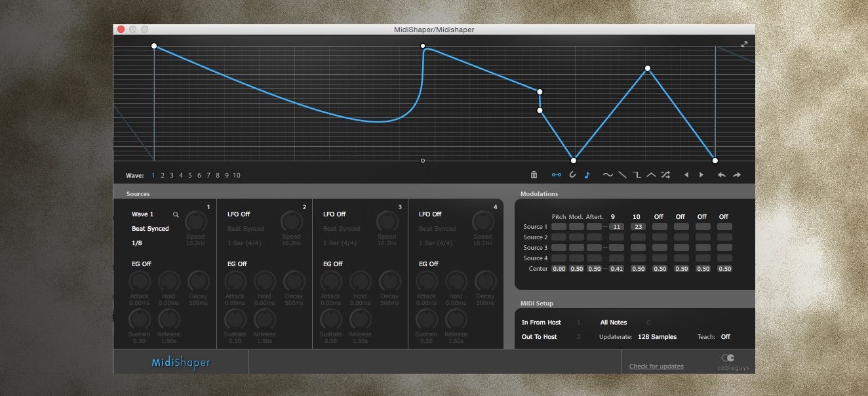The width and height of the screenshot is (868, 396).
Task: Open the LFO Off selector in Source 2
Action: tap(239, 214)
